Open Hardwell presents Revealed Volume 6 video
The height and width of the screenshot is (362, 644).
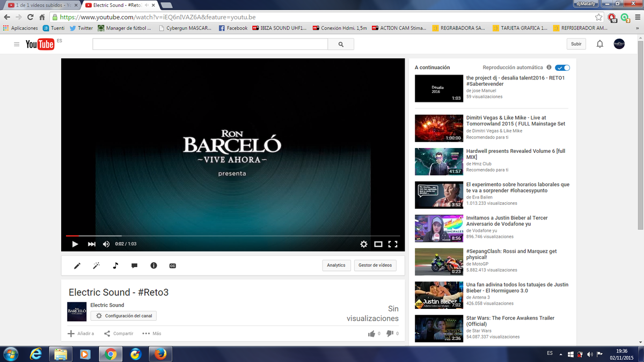(515, 154)
